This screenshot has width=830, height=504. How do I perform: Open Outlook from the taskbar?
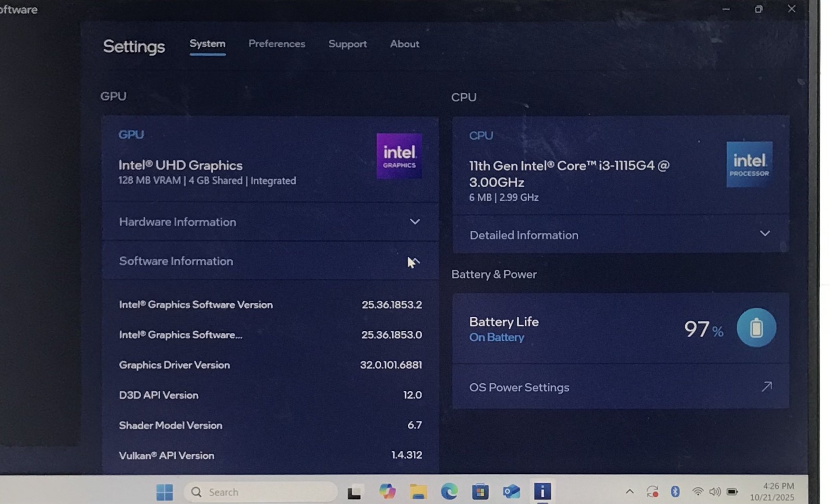click(511, 492)
